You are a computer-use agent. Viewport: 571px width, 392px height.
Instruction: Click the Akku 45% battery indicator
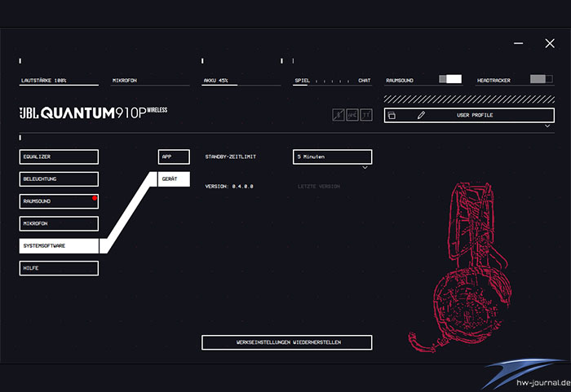point(241,81)
